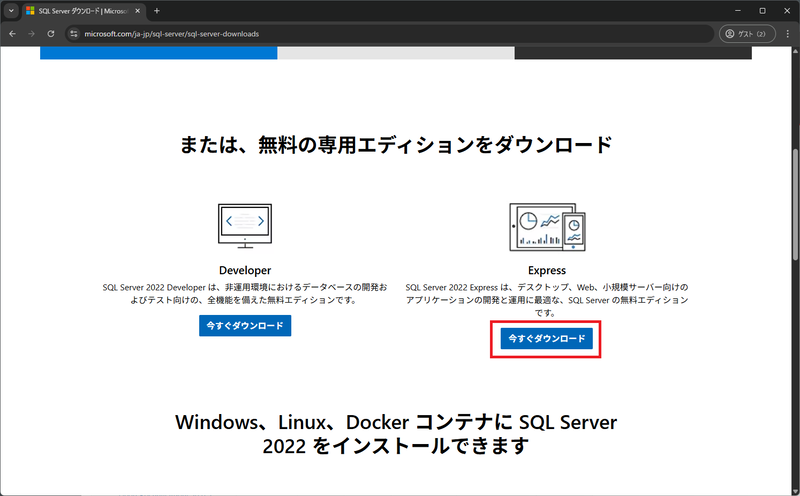Open the Chrome three-dot menu
Viewport: 800px width, 496px height.
[788, 34]
